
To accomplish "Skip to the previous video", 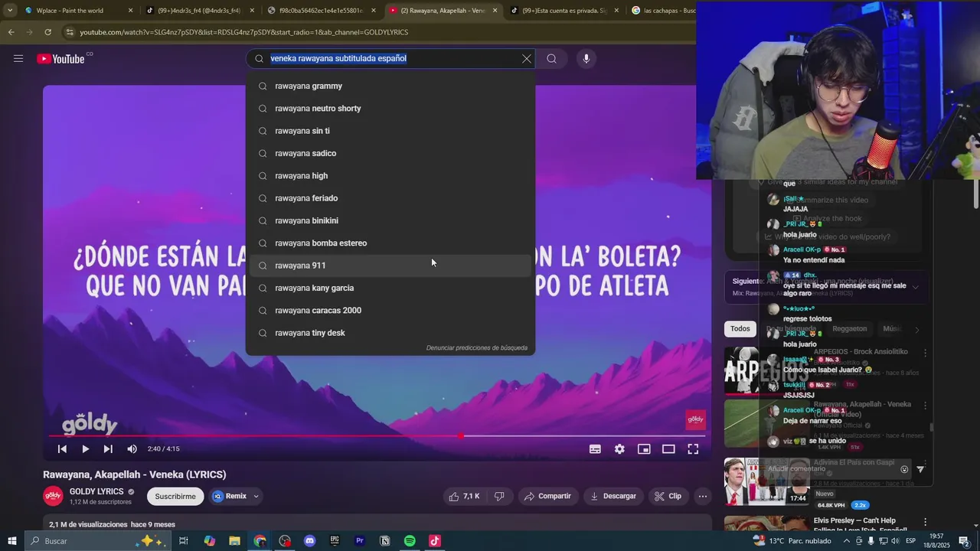I will coord(62,449).
